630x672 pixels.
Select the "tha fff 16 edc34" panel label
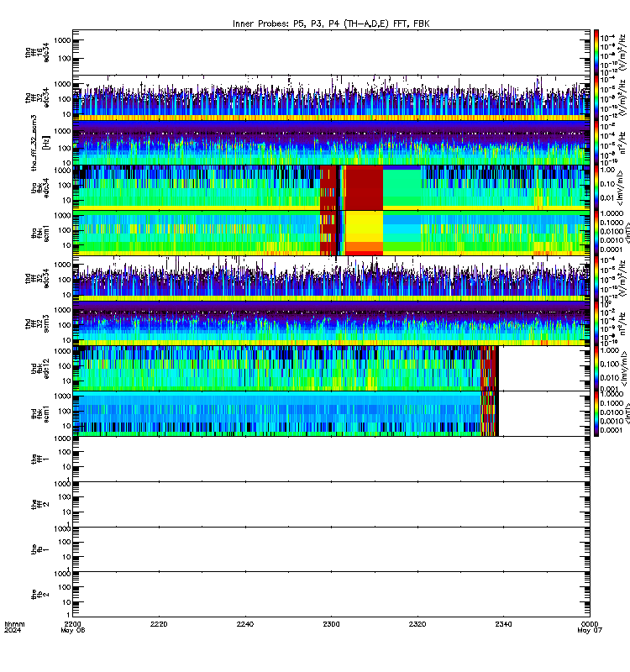tap(37, 53)
